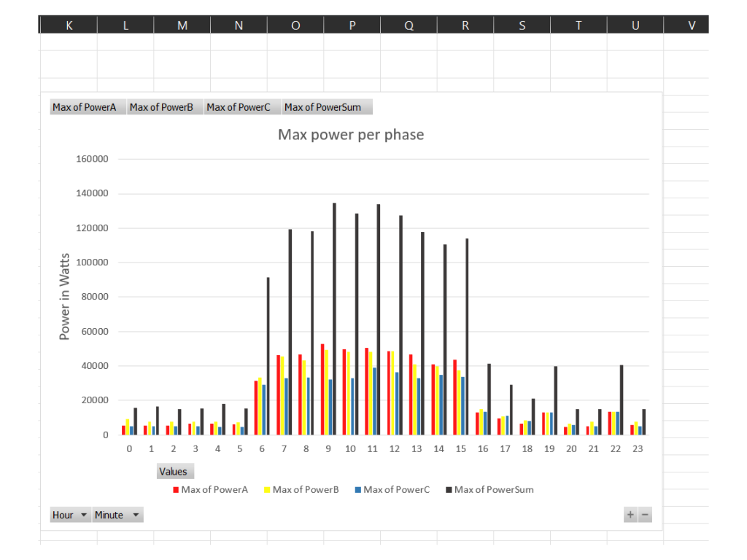Screen dimensions: 747x560
Task: Click blue Max of PowerC legend swatch
Action: (x=357, y=489)
